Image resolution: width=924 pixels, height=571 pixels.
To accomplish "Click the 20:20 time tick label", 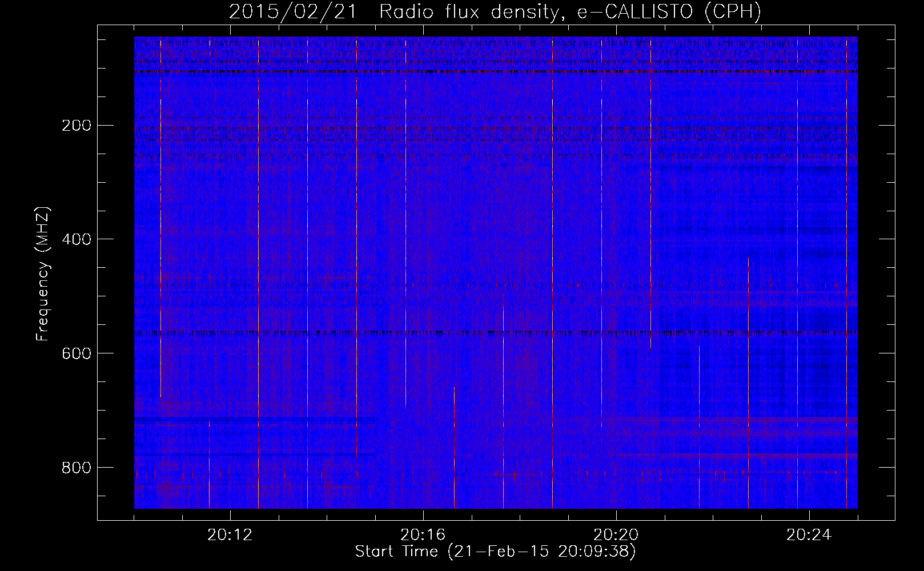I will tap(616, 535).
